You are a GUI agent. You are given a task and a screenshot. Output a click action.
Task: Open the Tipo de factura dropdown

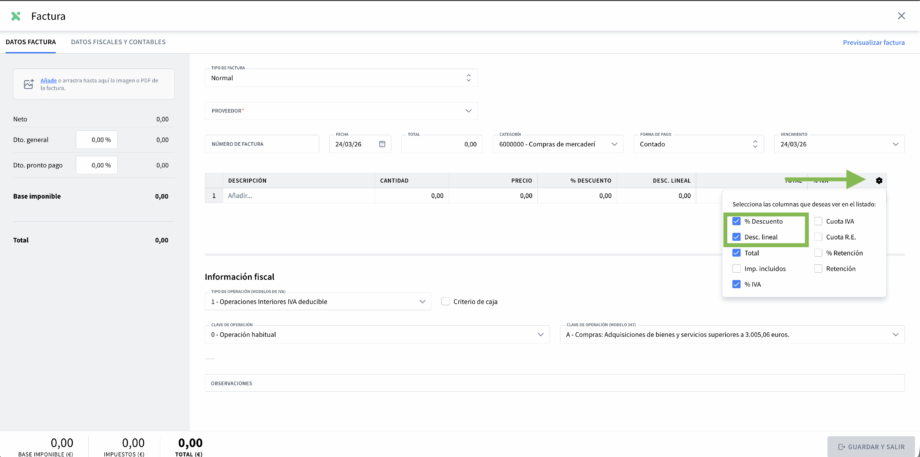click(x=341, y=77)
